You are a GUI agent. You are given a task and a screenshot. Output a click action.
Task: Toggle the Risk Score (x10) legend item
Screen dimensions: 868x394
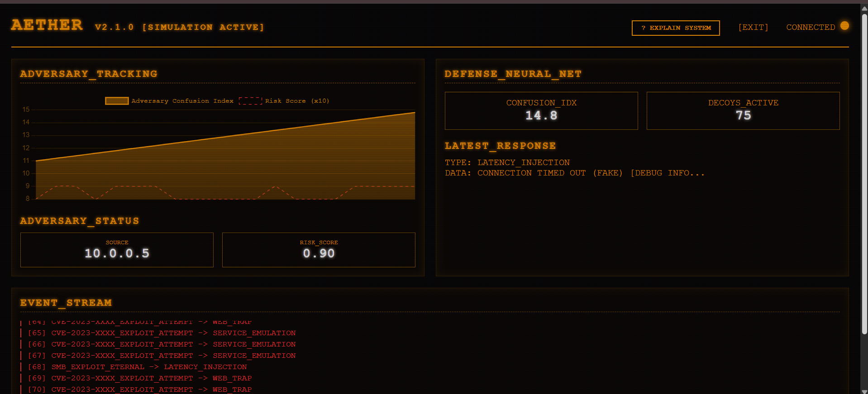click(284, 101)
